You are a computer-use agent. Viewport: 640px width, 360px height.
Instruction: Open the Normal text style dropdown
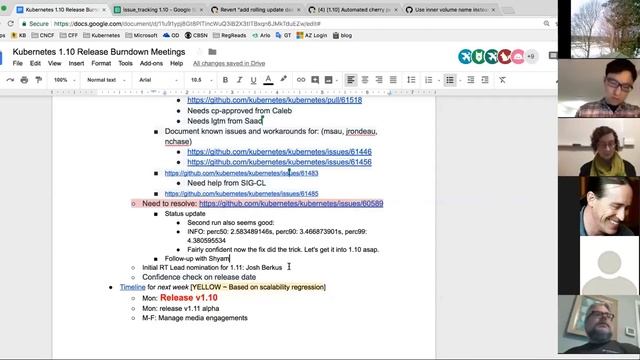[x=106, y=80]
